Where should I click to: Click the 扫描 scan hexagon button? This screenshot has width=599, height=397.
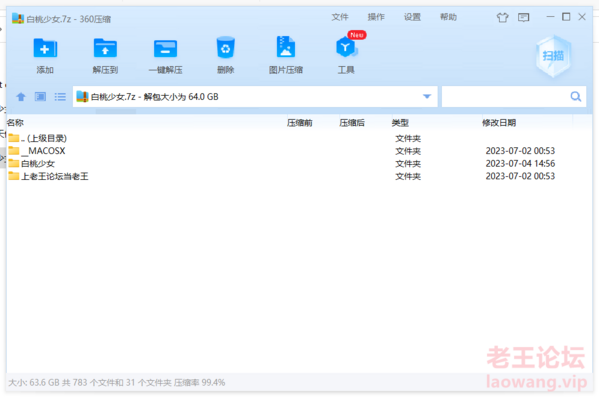coord(553,56)
